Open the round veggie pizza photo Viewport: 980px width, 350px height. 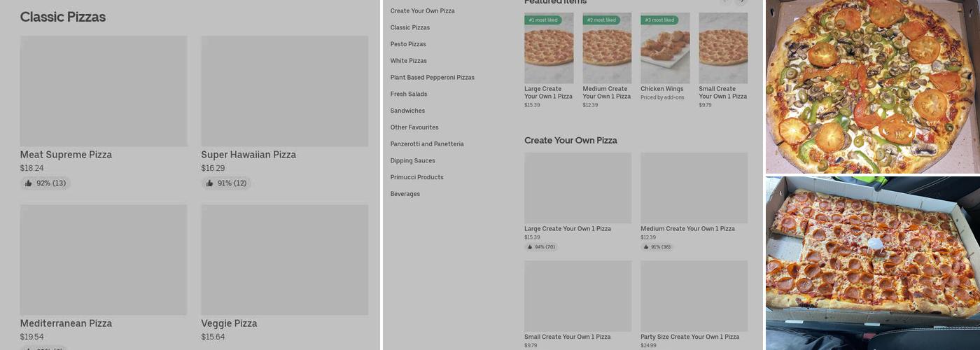point(872,86)
